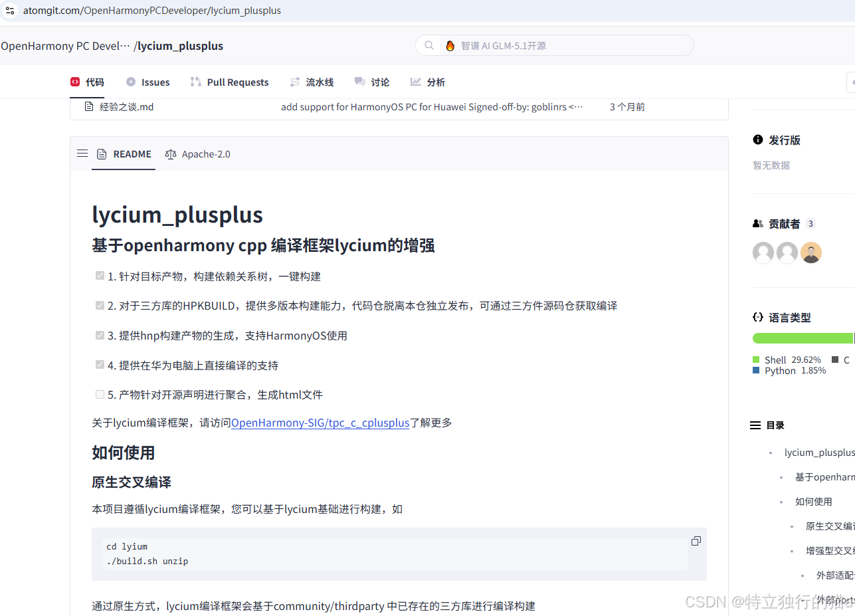Click the Python 1.85% language legend

pyautogui.click(x=790, y=371)
